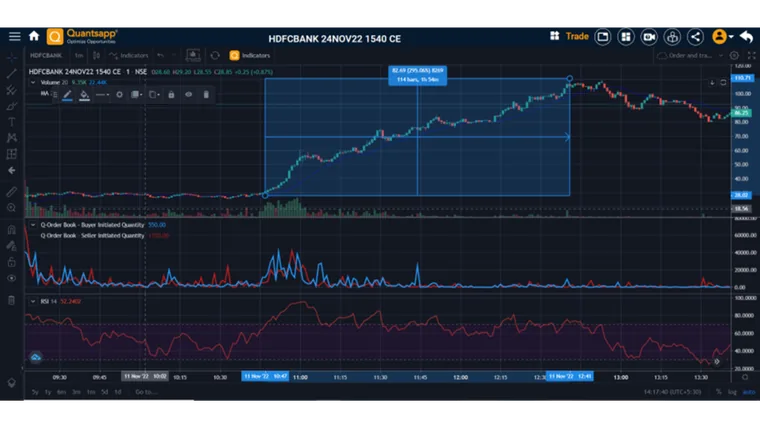This screenshot has width=760, height=428.
Task: Select the 3m time range
Action: coord(76,392)
